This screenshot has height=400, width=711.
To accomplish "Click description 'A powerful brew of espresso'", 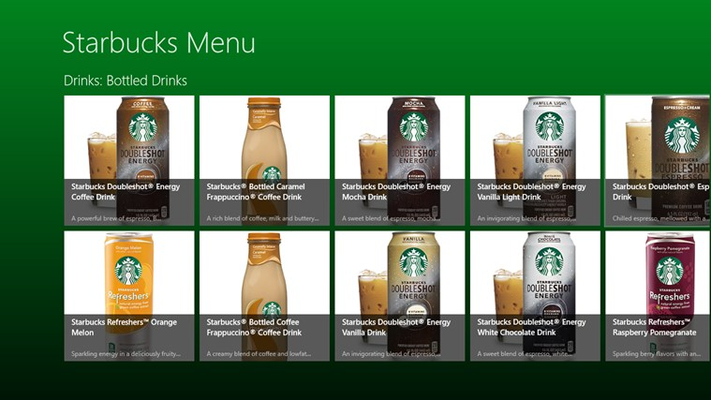I will [115, 218].
